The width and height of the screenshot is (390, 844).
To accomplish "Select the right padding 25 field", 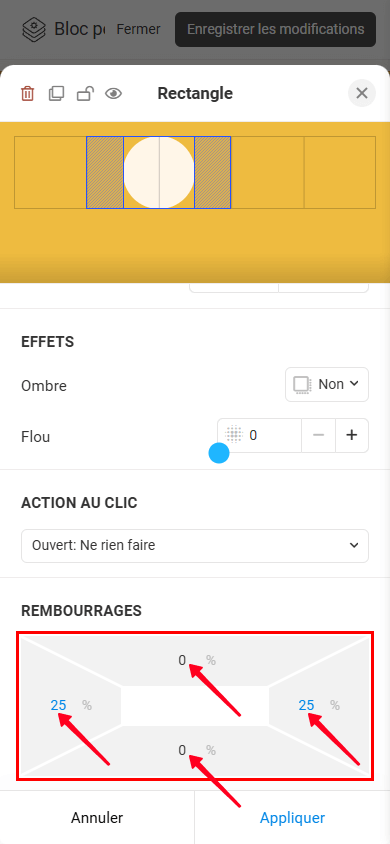I will pos(307,705).
